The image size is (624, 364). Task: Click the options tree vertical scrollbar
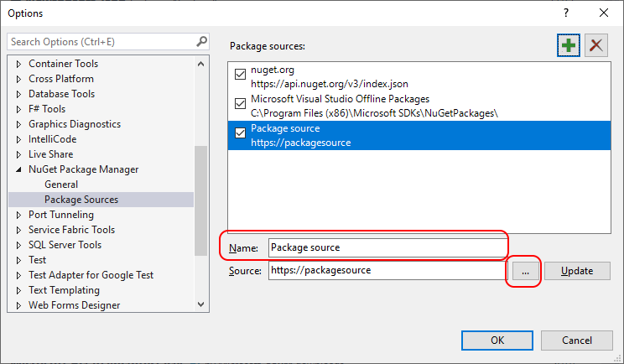coord(200,201)
